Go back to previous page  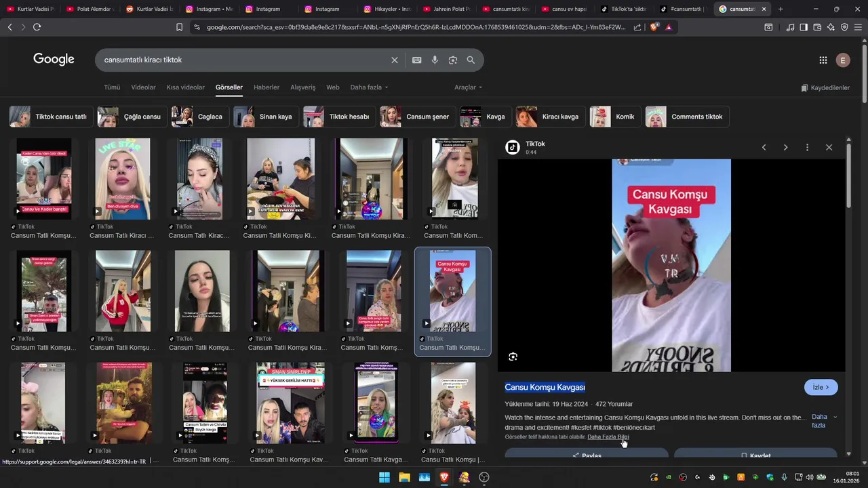click(9, 27)
